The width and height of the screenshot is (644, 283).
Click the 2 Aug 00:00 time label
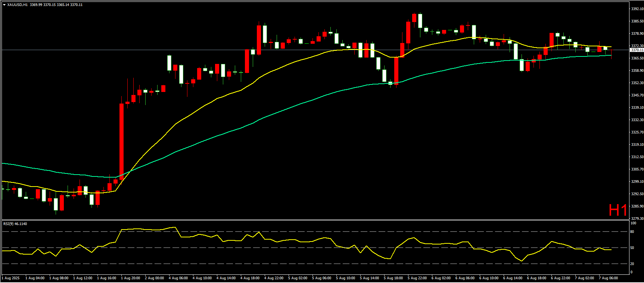[x=155, y=278]
